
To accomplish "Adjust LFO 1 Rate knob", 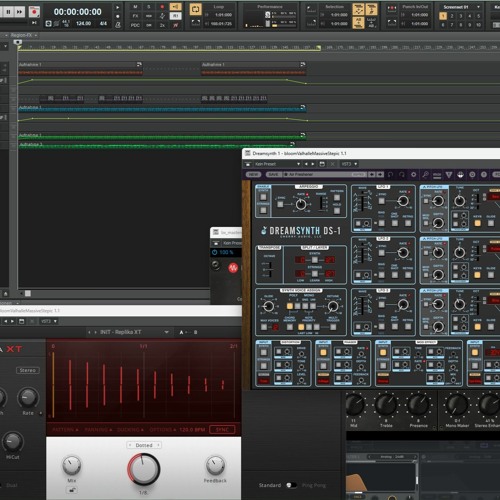I will [403, 201].
